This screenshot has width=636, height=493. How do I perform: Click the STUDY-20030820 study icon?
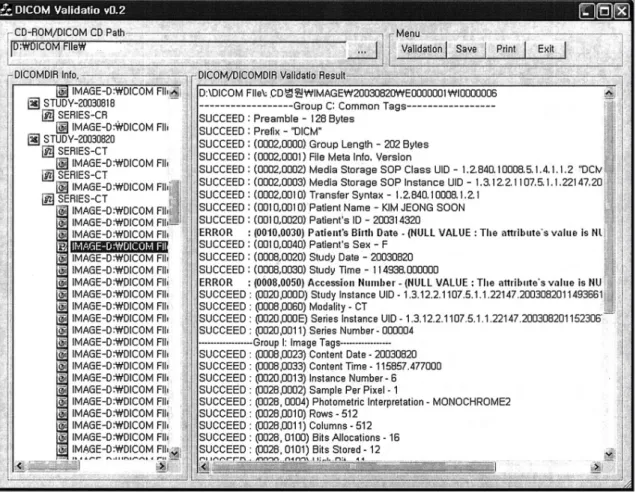pos(34,140)
